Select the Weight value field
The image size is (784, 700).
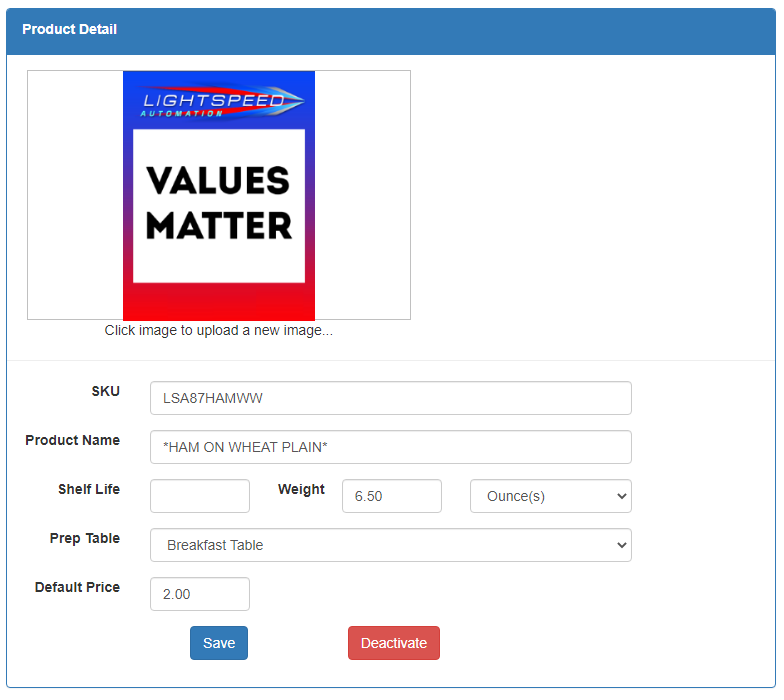tap(392, 496)
